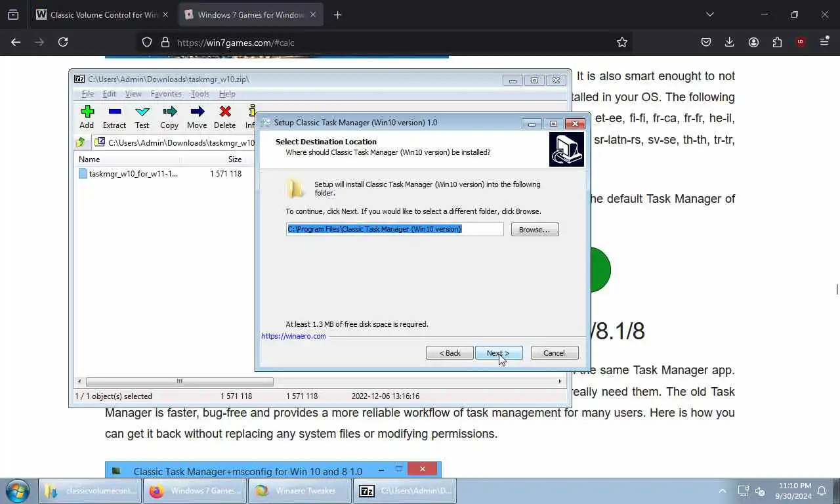Open the Tools menu in 7-Zip

click(199, 94)
